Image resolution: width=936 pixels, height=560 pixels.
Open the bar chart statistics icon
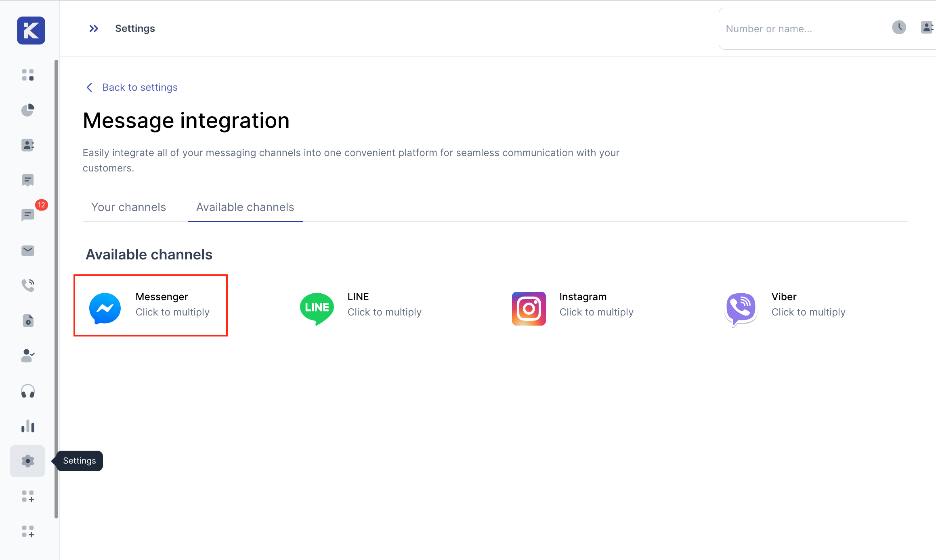click(28, 426)
